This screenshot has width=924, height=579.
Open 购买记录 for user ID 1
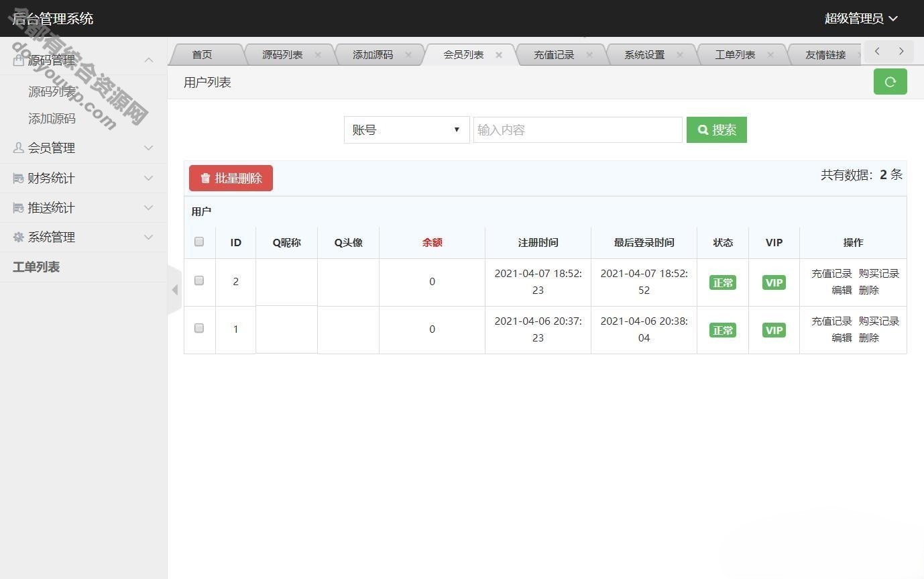[879, 321]
